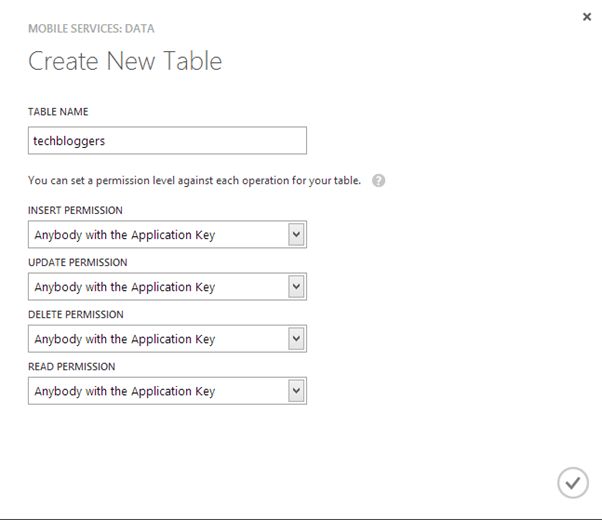Click the Delete Permission dropdown arrow

click(x=295, y=339)
